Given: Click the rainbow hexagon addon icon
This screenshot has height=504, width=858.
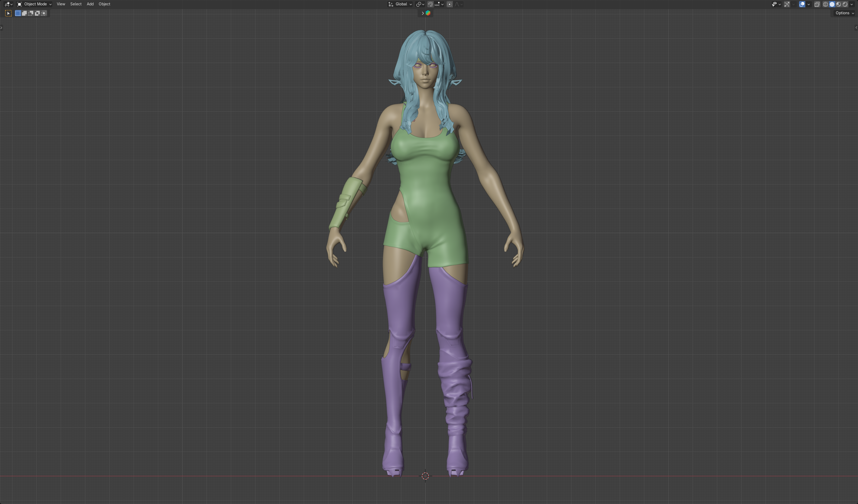Looking at the screenshot, I should [x=428, y=13].
